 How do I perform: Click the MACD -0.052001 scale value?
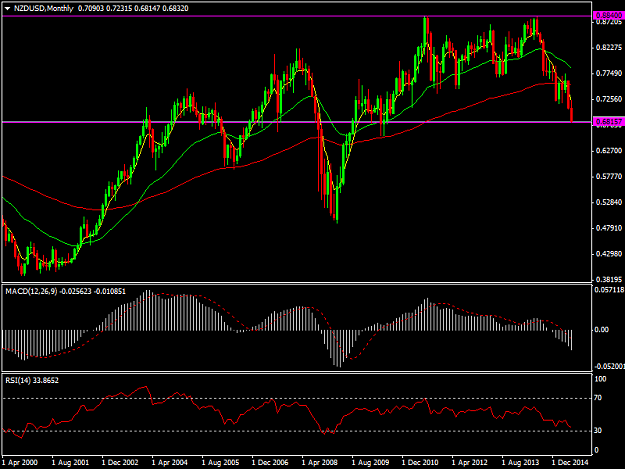pos(609,366)
